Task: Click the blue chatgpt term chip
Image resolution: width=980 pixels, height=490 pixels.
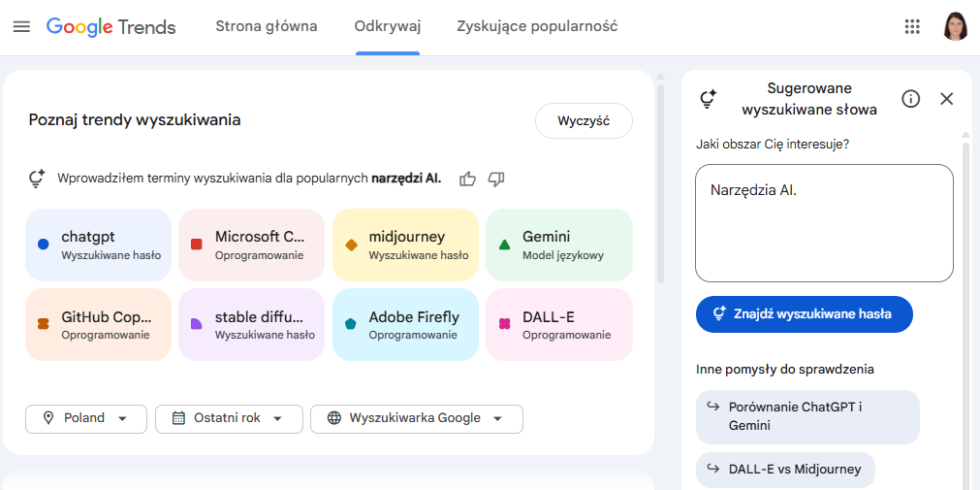Action: (98, 245)
